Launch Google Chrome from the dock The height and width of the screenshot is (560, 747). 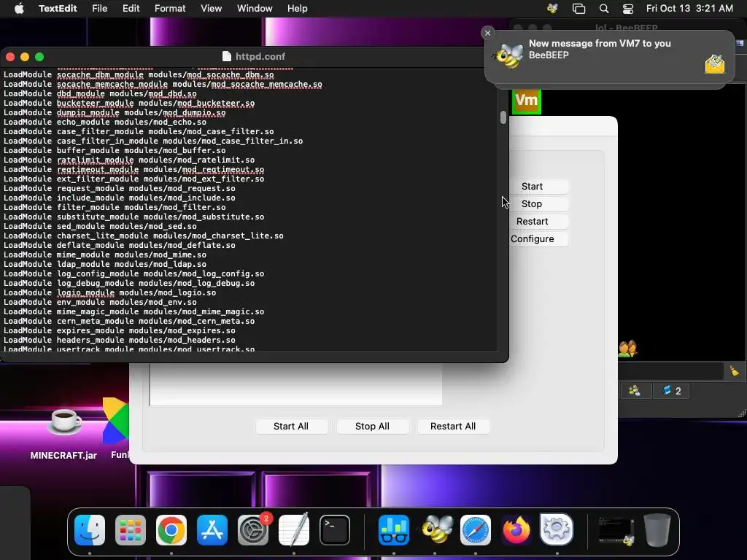(171, 530)
